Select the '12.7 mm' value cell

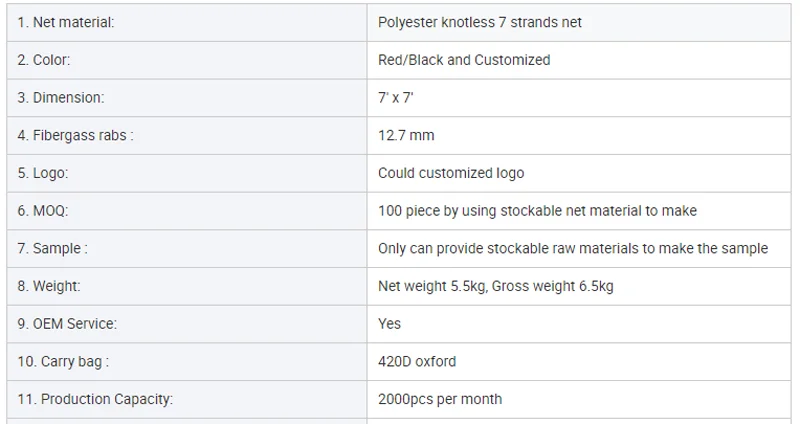tap(406, 135)
